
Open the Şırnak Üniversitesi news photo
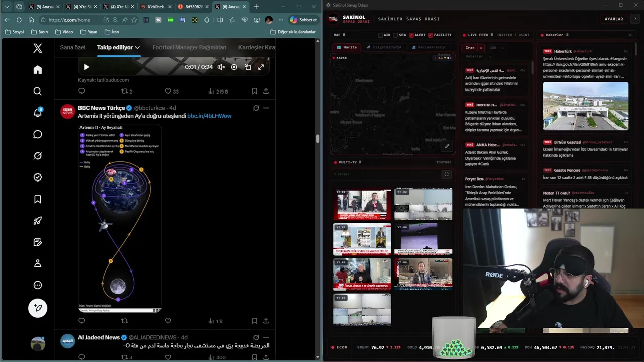tap(586, 107)
